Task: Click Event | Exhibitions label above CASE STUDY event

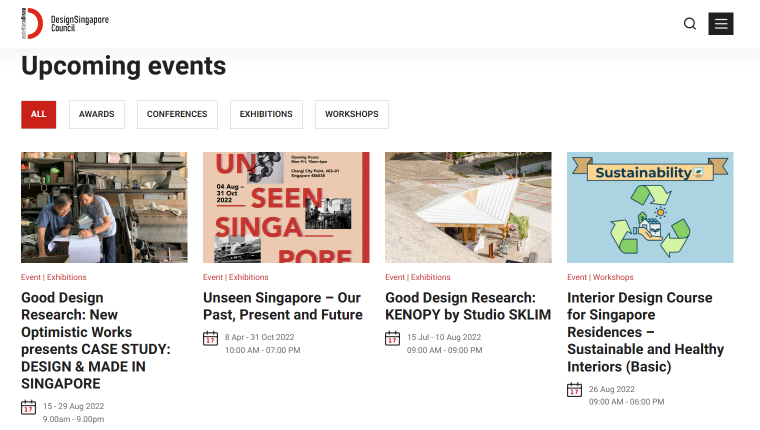Action: coord(54,277)
